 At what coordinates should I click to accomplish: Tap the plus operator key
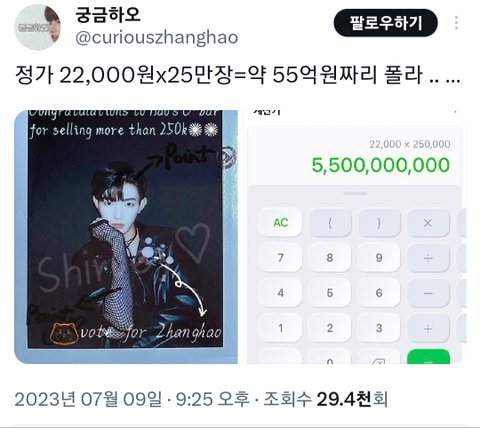point(428,328)
